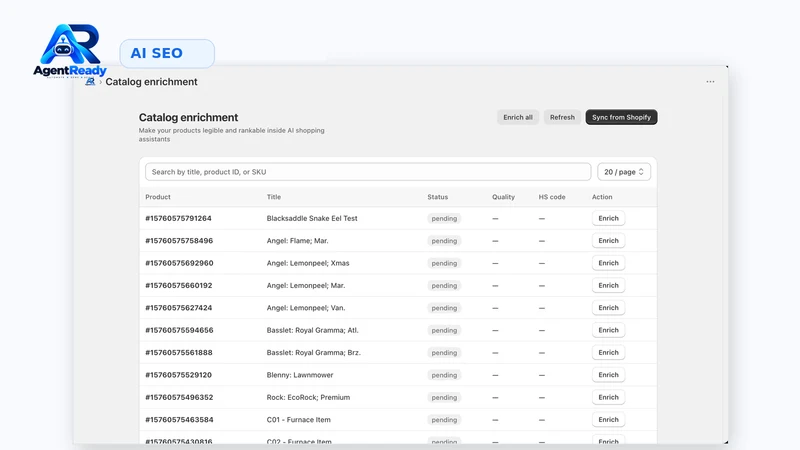The height and width of the screenshot is (450, 800).
Task: Select product ID #15760575758496
Action: [x=179, y=241]
